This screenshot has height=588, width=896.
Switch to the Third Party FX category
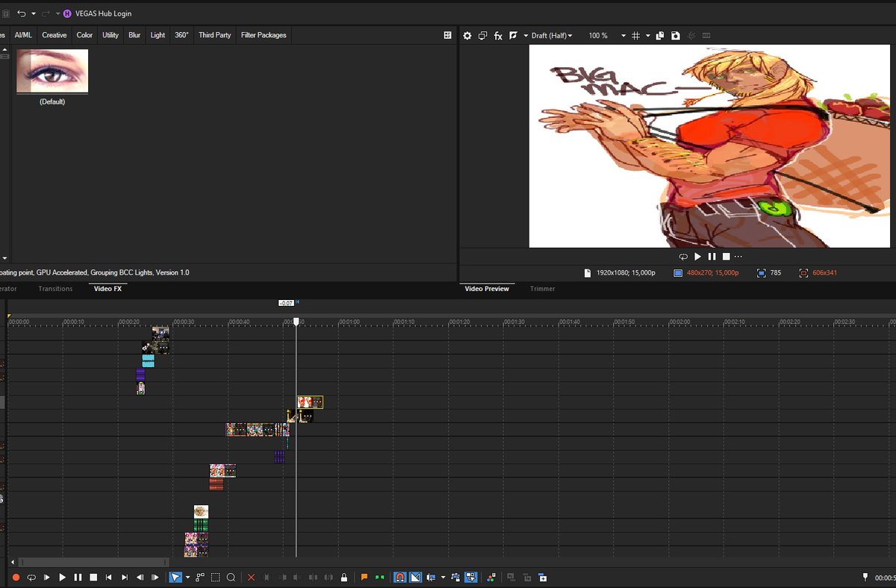pyautogui.click(x=215, y=35)
